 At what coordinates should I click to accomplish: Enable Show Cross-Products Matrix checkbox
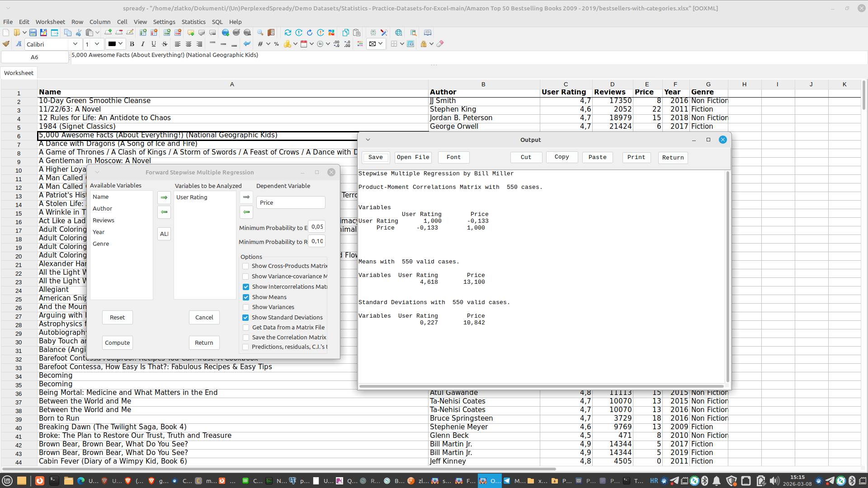[245, 266]
